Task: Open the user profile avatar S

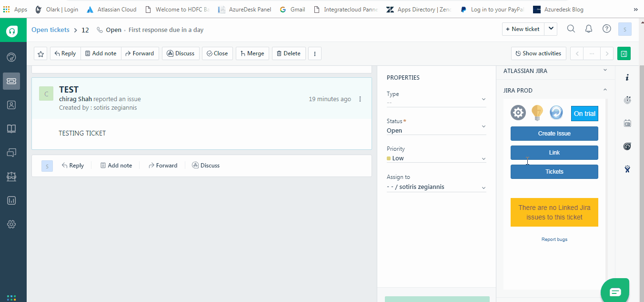Action: [625, 29]
